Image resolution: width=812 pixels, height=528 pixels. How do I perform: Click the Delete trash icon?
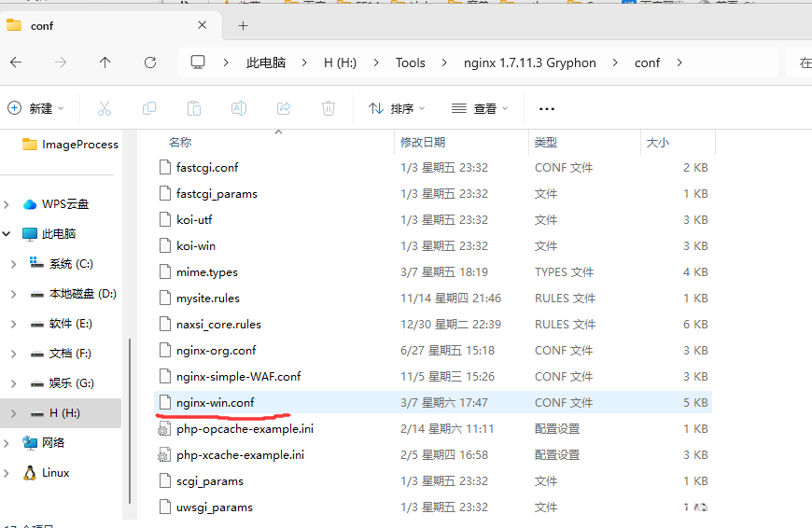(329, 108)
